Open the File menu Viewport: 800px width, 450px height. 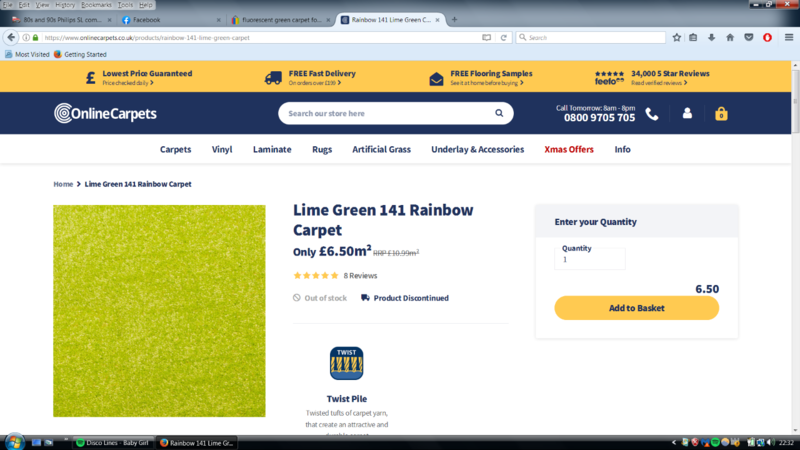click(x=7, y=5)
